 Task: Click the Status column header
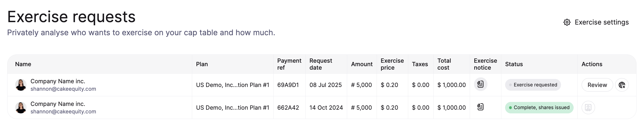[514, 64]
